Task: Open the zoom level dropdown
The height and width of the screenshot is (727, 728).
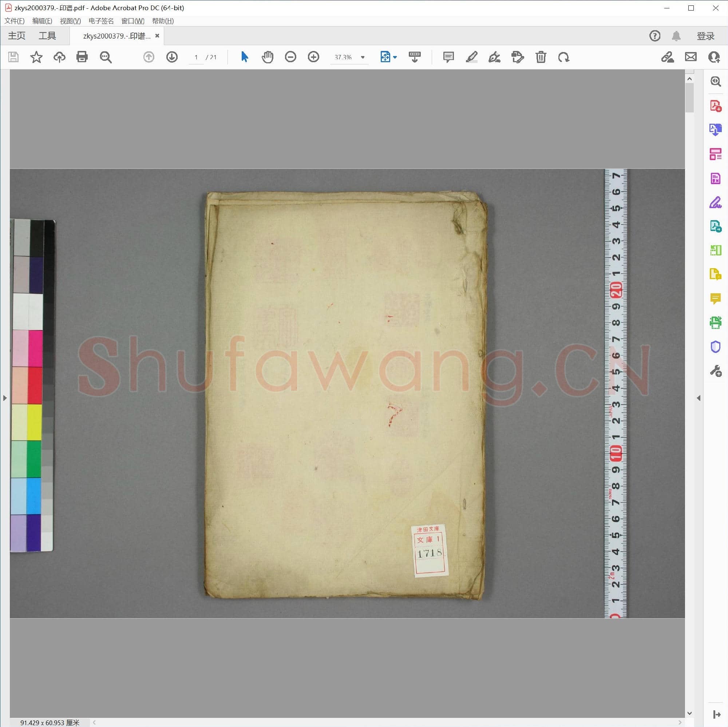Action: click(x=363, y=57)
